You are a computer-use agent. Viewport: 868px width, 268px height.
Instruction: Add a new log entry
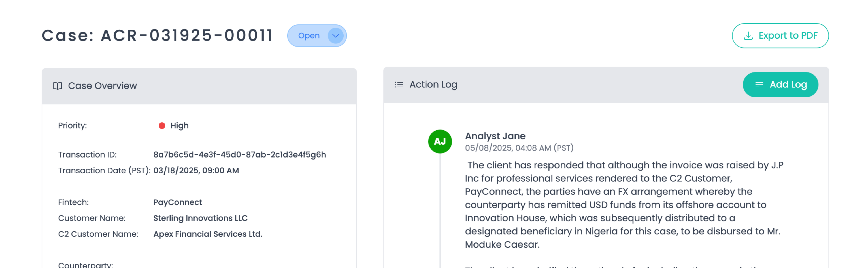coord(780,85)
